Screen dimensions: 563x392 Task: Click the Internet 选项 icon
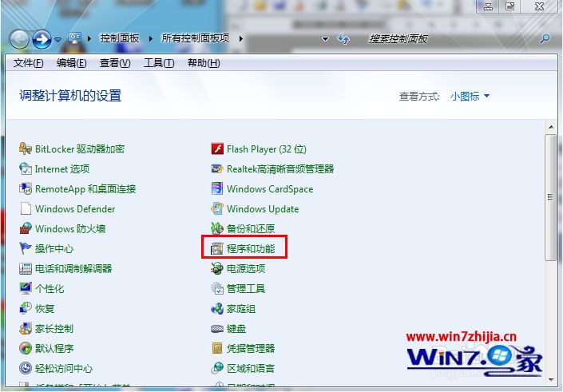coord(26,168)
